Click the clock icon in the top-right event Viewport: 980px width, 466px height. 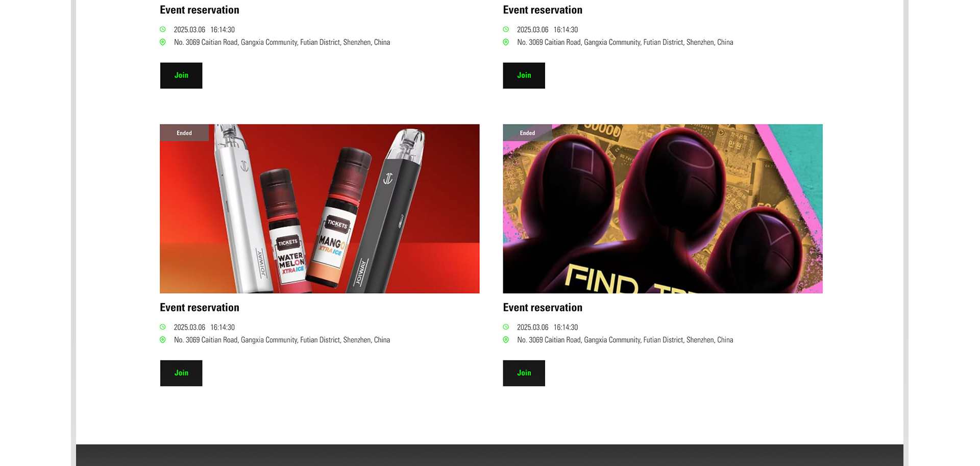click(x=506, y=30)
